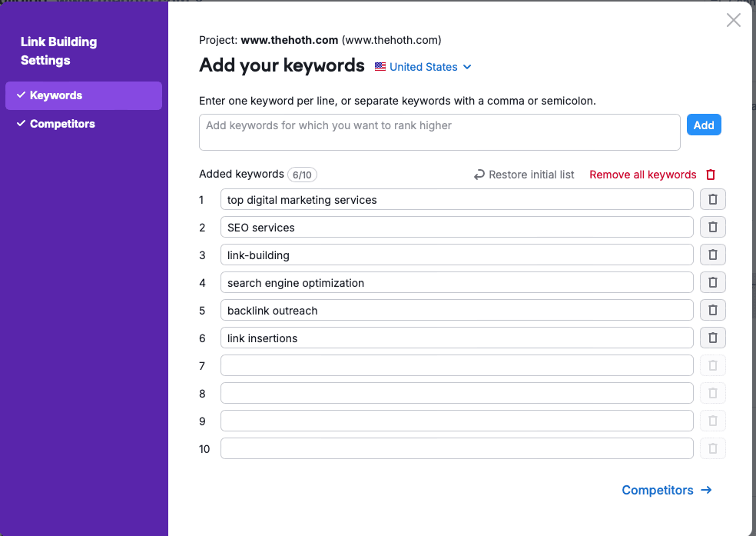Image resolution: width=756 pixels, height=536 pixels.
Task: Delete the 'backlink outreach' keyword
Action: (712, 311)
